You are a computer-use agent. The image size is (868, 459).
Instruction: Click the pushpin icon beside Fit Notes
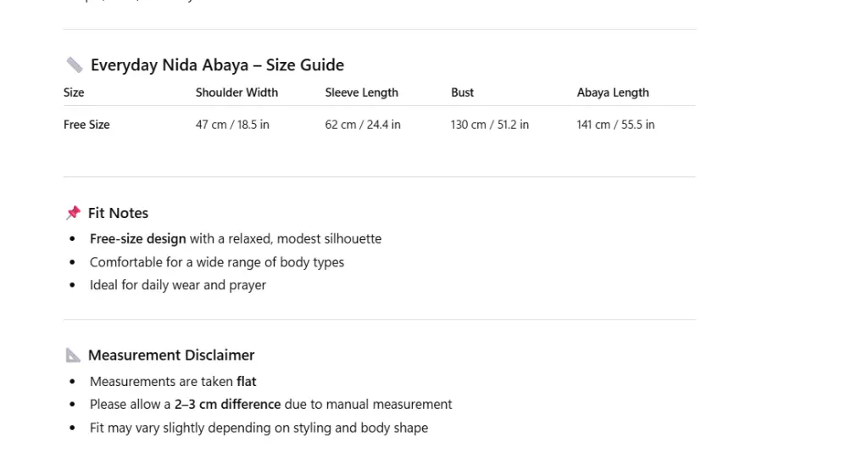point(74,213)
